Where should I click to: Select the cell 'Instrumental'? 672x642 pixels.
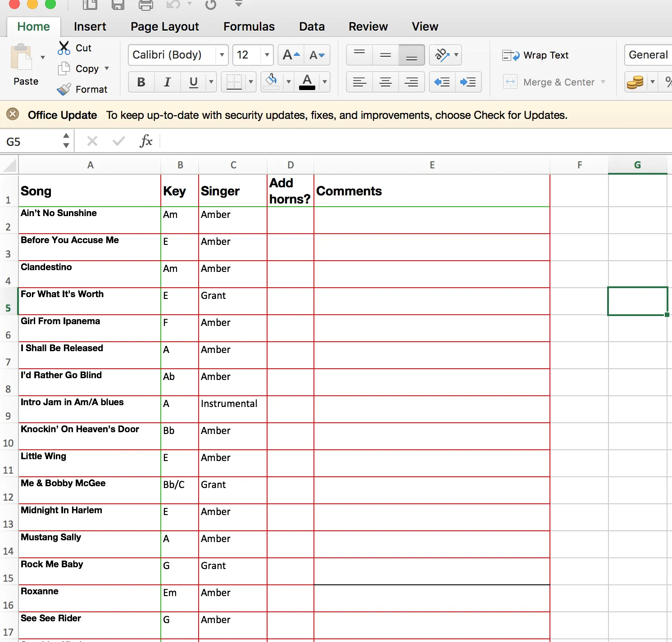[x=233, y=409]
